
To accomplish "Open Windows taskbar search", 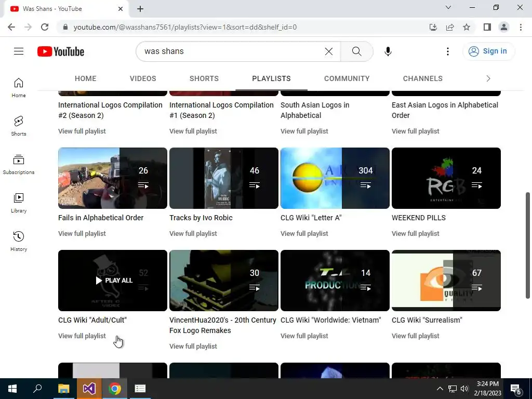I will coord(37,389).
